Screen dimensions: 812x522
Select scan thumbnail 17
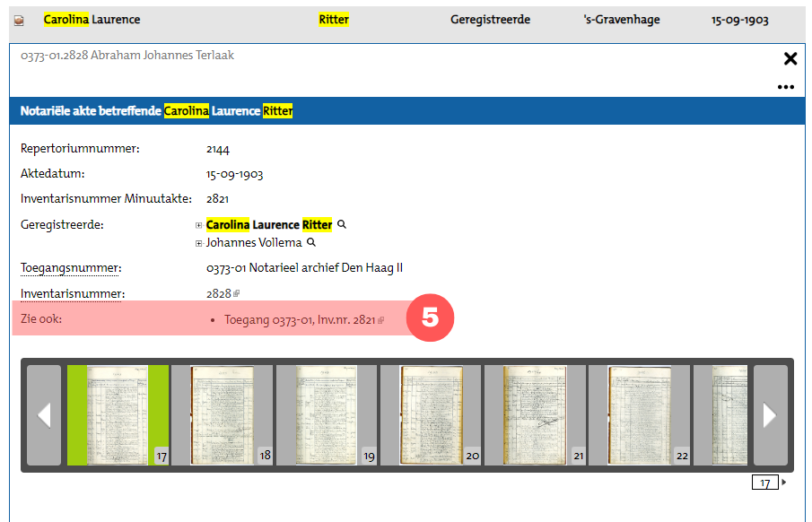118,414
